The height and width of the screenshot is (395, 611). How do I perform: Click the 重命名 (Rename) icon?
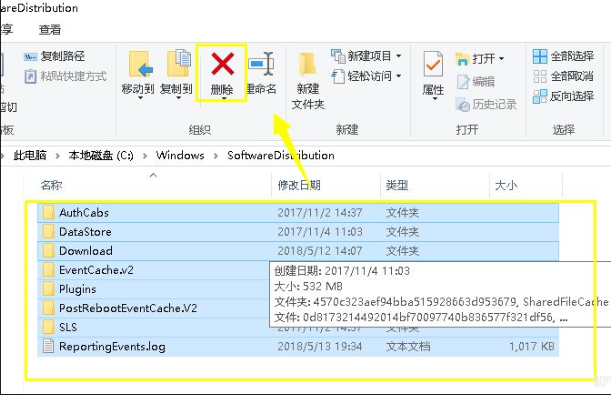pos(261,63)
